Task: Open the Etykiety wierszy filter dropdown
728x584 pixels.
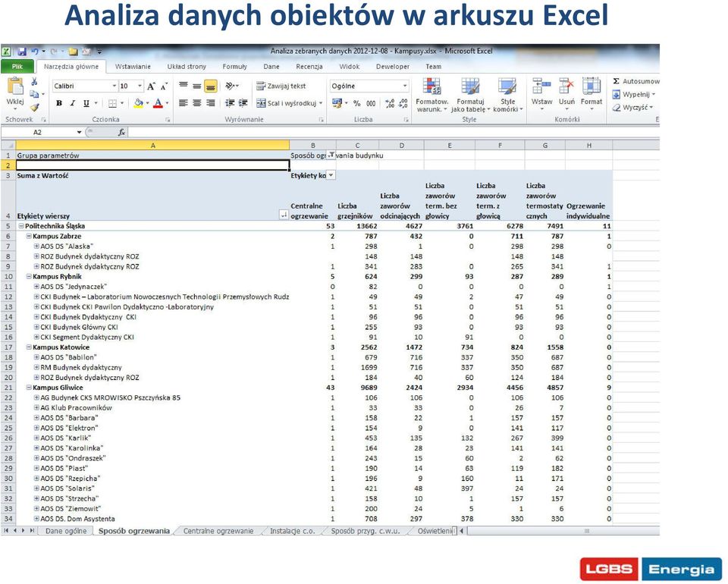Action: (x=284, y=215)
